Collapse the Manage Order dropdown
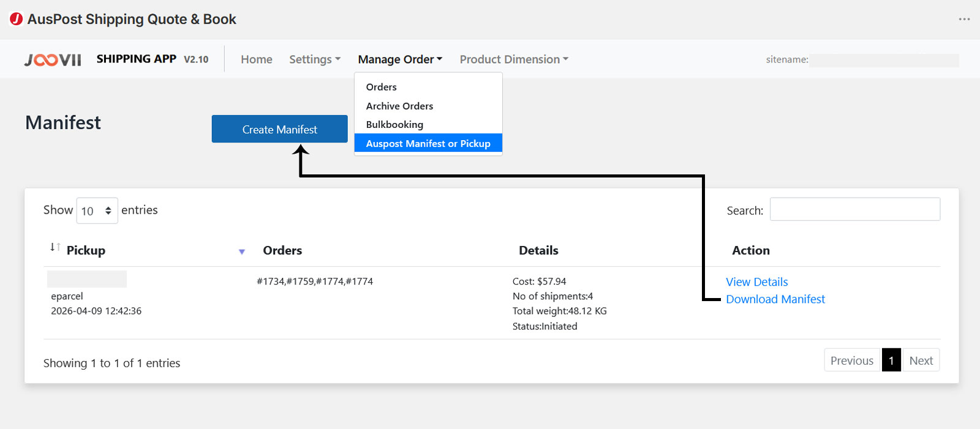The image size is (980, 429). click(400, 59)
